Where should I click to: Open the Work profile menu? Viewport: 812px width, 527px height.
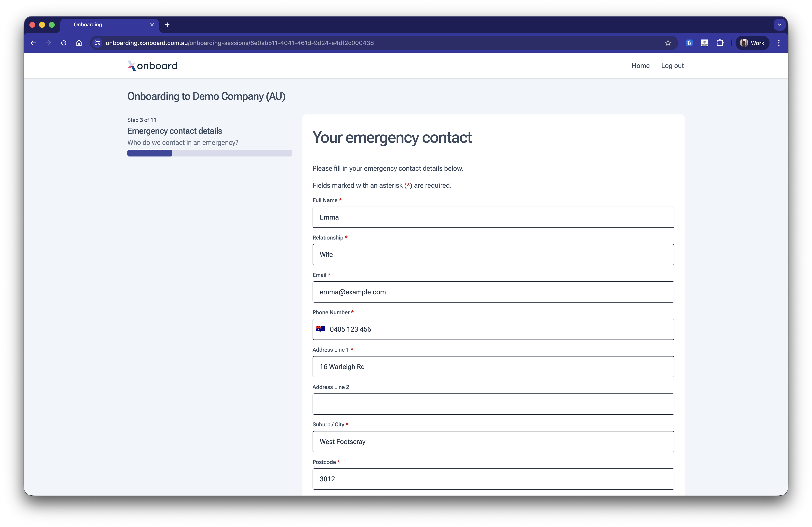pos(752,43)
